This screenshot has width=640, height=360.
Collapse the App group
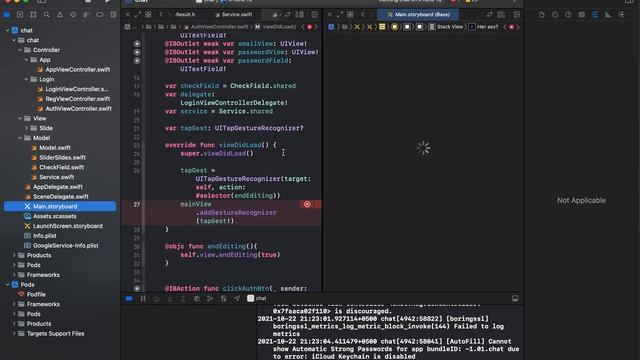tap(27, 60)
